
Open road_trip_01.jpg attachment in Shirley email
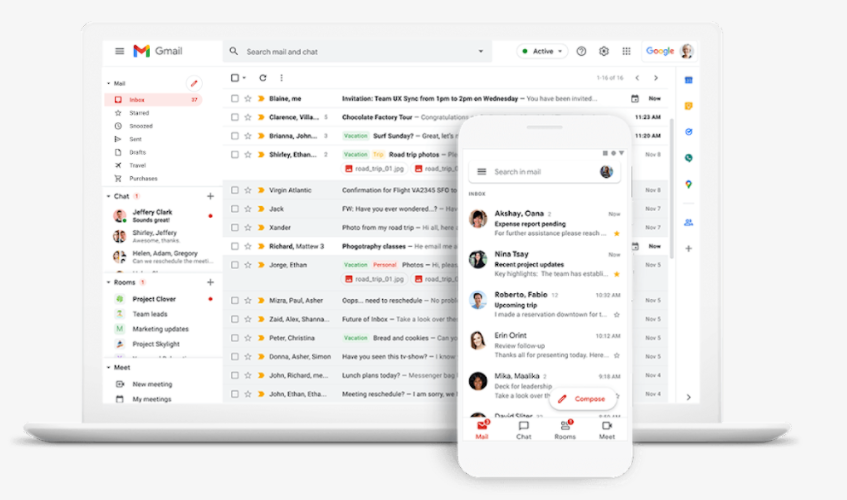(375, 169)
